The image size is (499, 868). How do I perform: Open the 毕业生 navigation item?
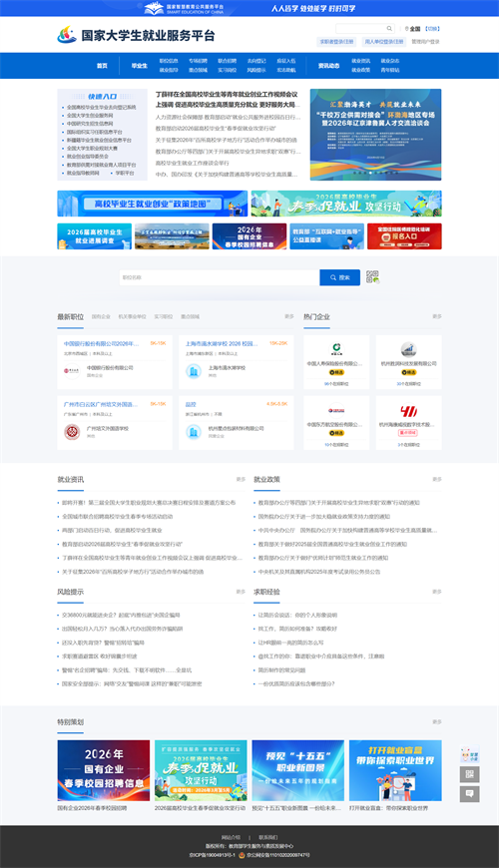pyautogui.click(x=139, y=65)
